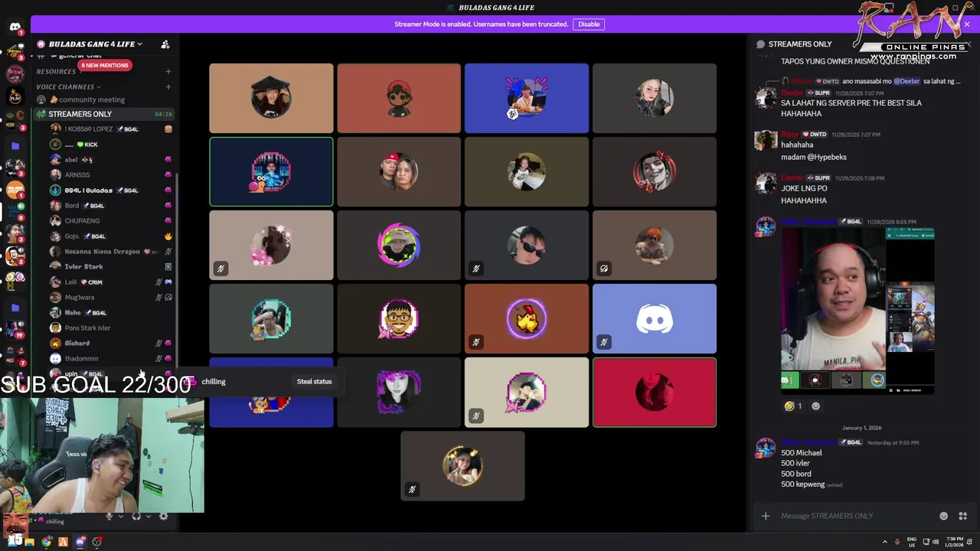980x551 pixels.
Task: Open the invite people icon beside server name
Action: (165, 44)
